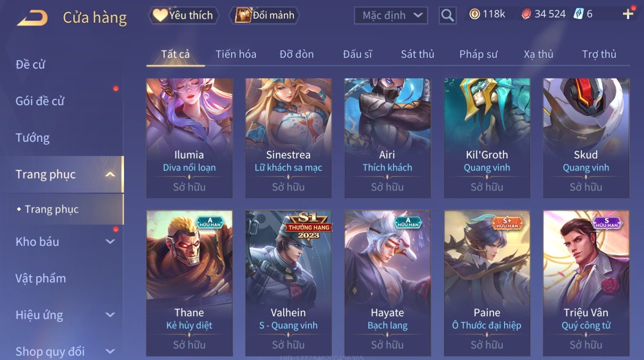The width and height of the screenshot is (644, 360).
Task: Open Tướng in the sidebar
Action: (32, 138)
